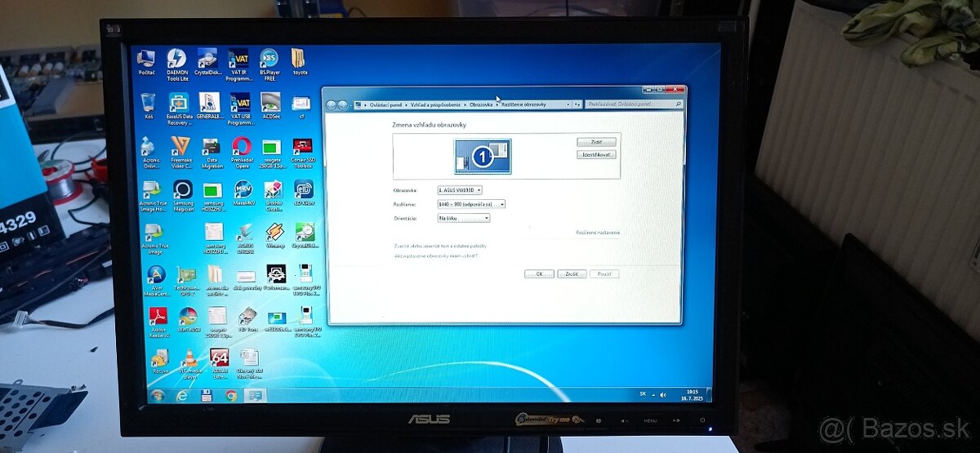980x453 pixels.
Task: Open Chrome from the taskbar
Action: [x=231, y=396]
